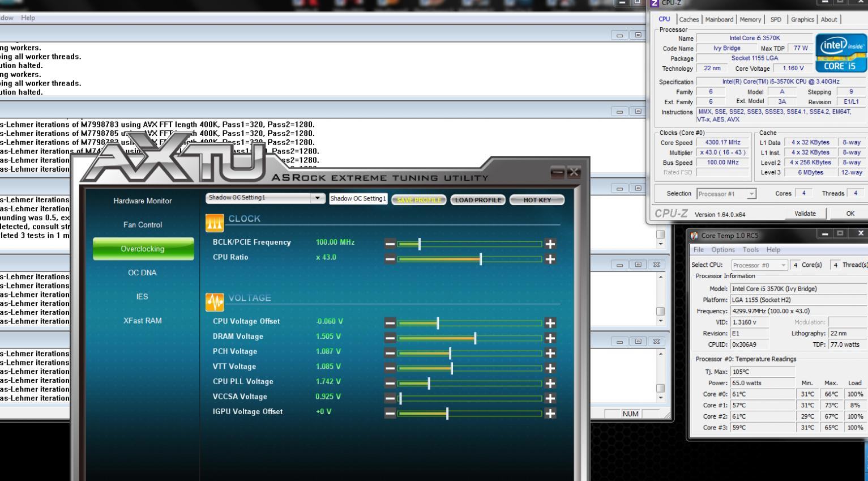Open the XFast RAM section
Image resolution: width=868 pixels, height=481 pixels.
pyautogui.click(x=143, y=321)
